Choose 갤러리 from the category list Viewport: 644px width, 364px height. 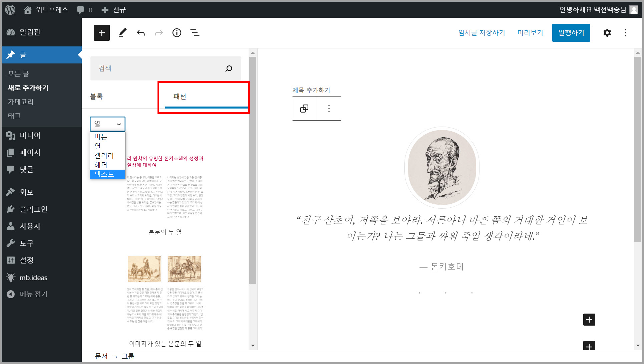click(104, 155)
